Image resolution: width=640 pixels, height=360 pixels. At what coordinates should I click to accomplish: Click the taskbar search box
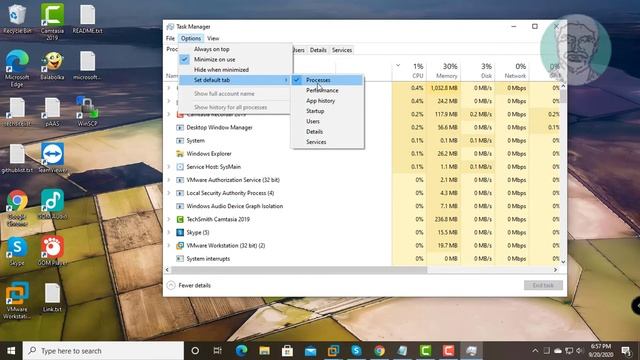click(x=103, y=351)
